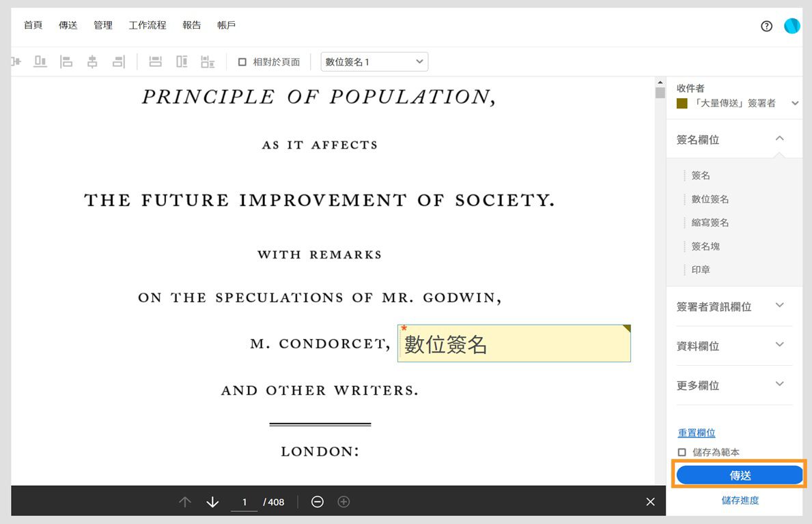Click the align horizontal centers icon

coord(92,61)
